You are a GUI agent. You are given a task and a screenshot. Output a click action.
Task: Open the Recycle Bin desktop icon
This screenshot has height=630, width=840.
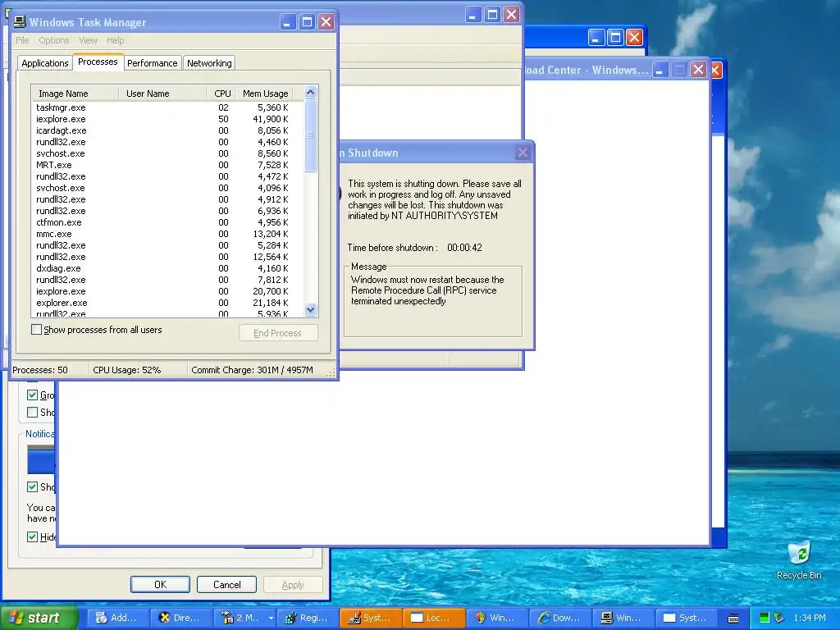coord(799,560)
